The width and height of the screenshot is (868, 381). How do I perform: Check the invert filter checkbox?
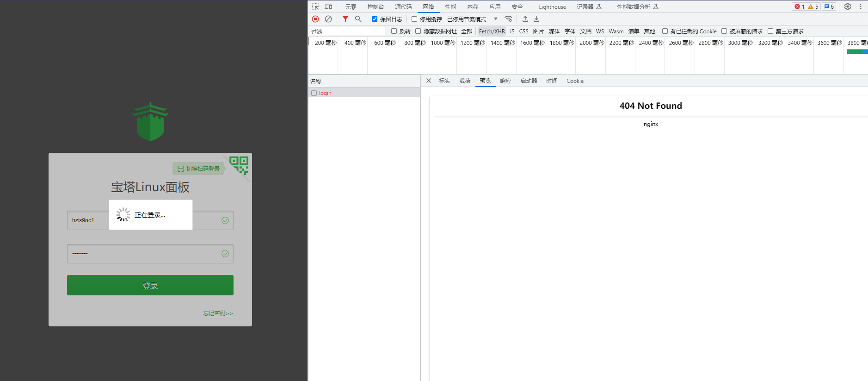click(x=394, y=31)
